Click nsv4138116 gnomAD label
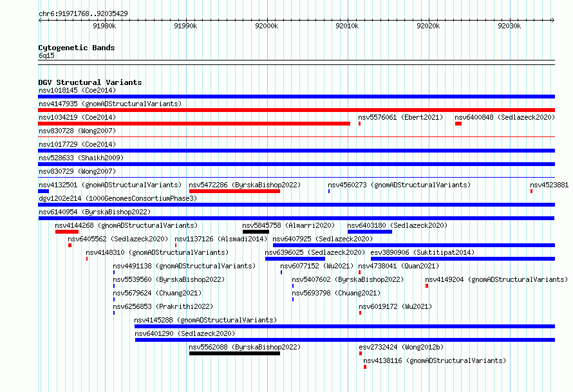This screenshot has width=573, height=392. (435, 360)
